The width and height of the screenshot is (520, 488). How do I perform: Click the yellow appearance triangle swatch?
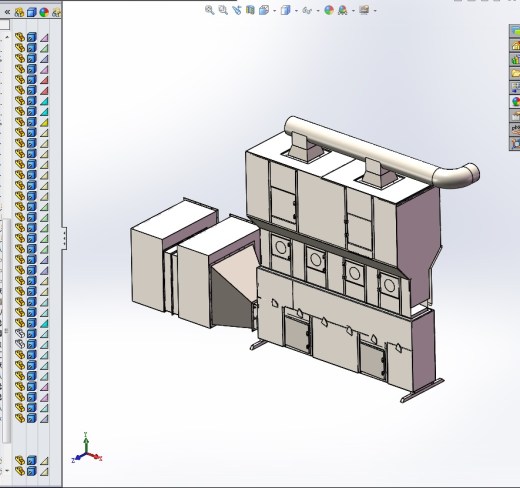tap(44, 122)
